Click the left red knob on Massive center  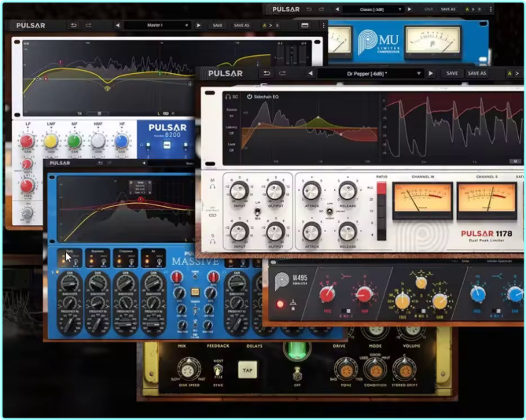[176, 277]
